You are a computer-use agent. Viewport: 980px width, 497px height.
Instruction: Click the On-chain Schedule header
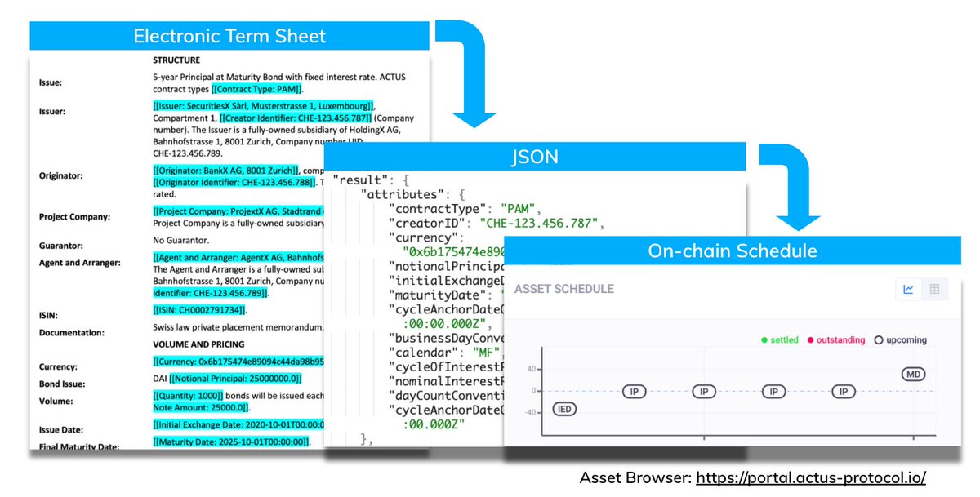point(733,251)
